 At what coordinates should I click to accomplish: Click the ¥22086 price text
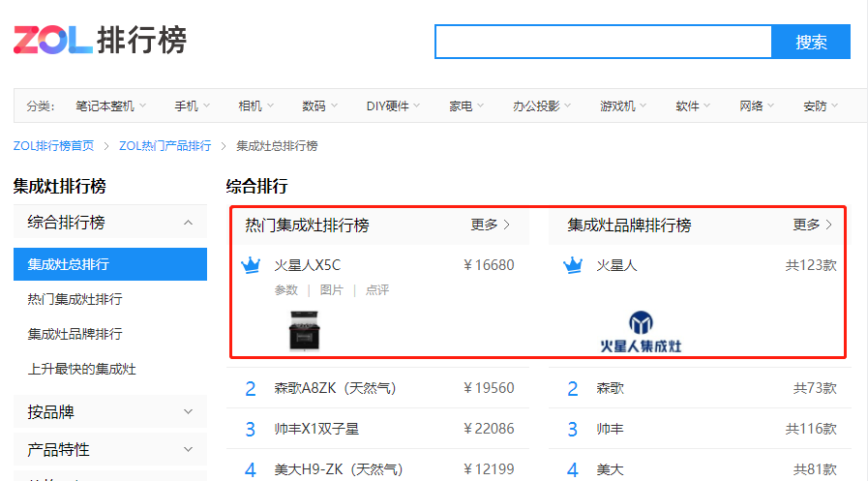[489, 429]
